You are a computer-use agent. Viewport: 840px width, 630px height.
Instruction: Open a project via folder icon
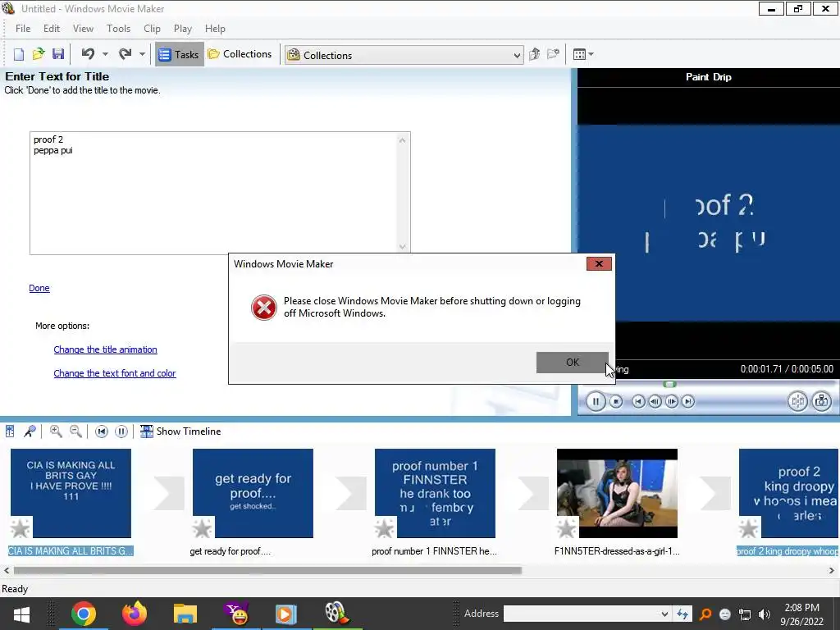click(x=38, y=54)
